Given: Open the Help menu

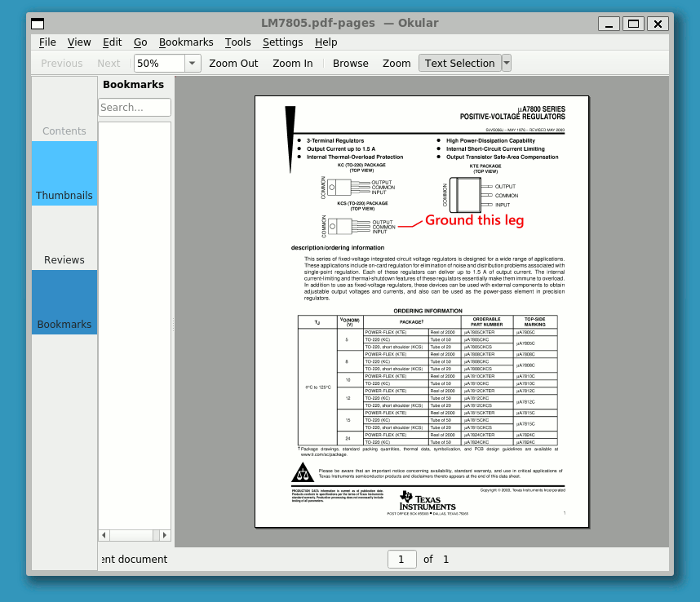Looking at the screenshot, I should (x=326, y=42).
